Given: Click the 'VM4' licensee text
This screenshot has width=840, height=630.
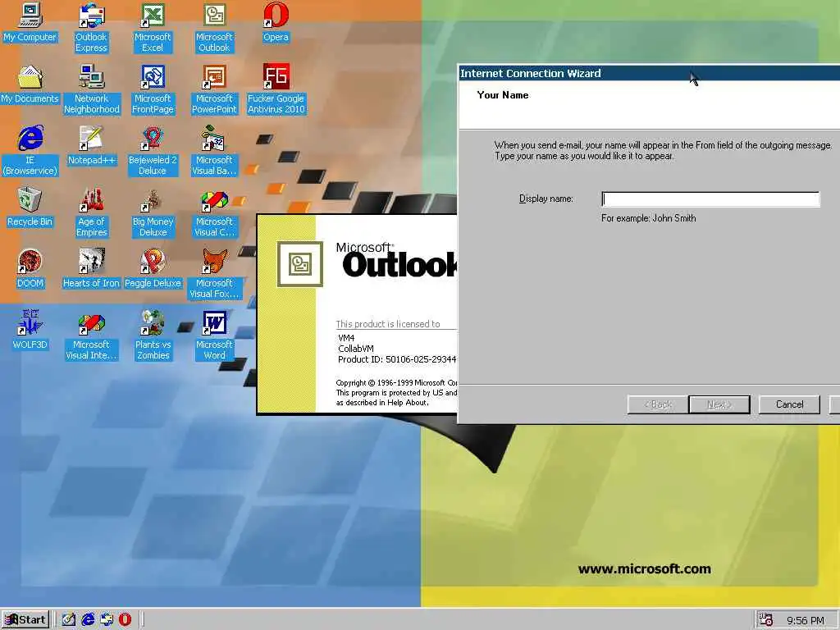Looking at the screenshot, I should coord(346,338).
